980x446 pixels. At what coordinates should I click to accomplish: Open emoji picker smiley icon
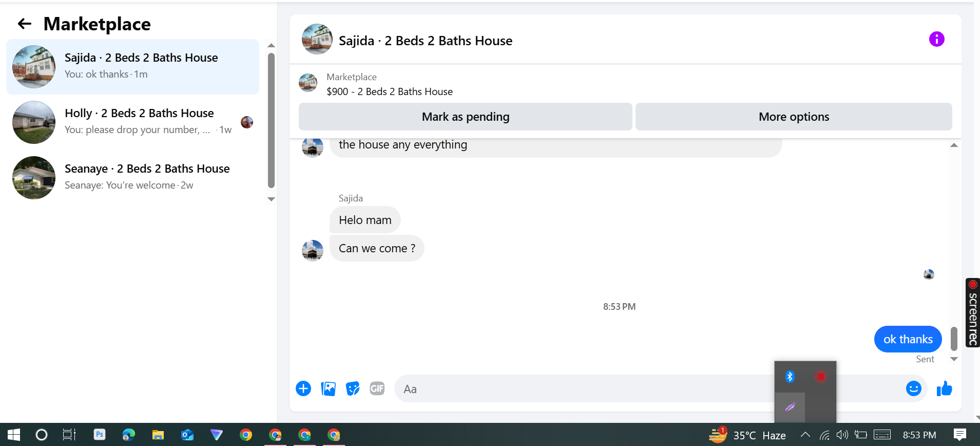[x=913, y=388]
